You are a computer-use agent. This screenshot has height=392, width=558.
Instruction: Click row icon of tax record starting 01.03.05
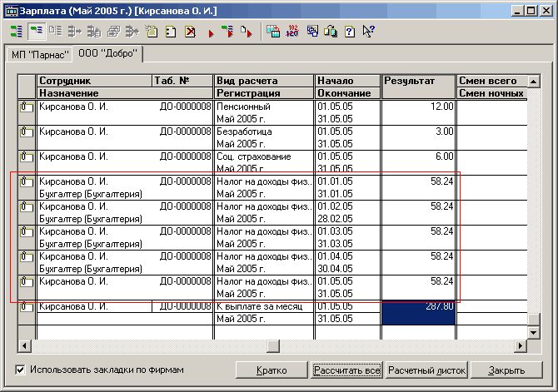(27, 231)
